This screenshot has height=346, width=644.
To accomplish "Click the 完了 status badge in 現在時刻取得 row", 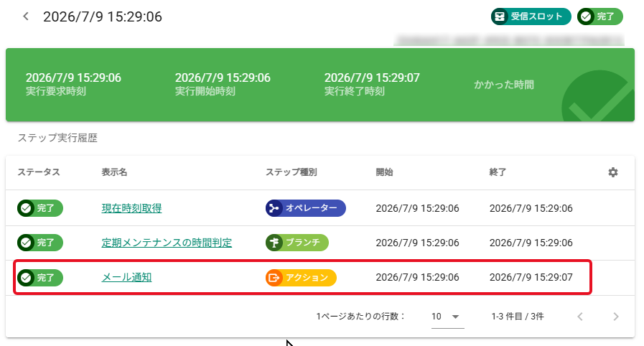I will coord(39,208).
